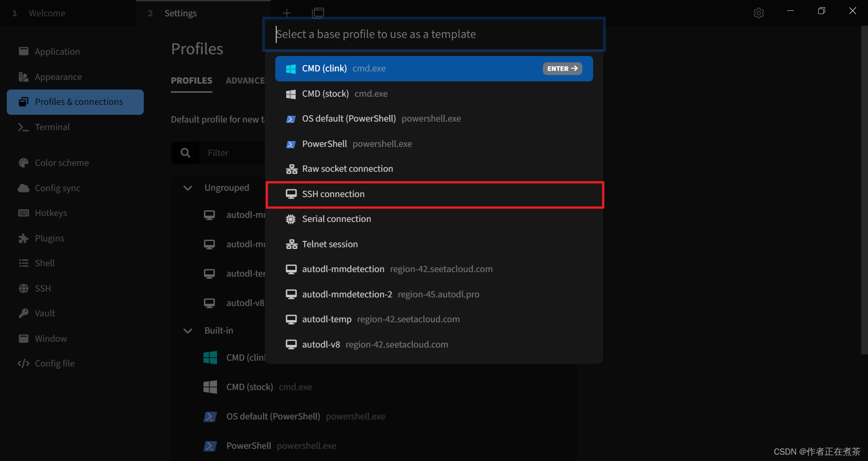The width and height of the screenshot is (868, 461).
Task: Click monitor icon of SSH connection
Action: click(x=291, y=194)
